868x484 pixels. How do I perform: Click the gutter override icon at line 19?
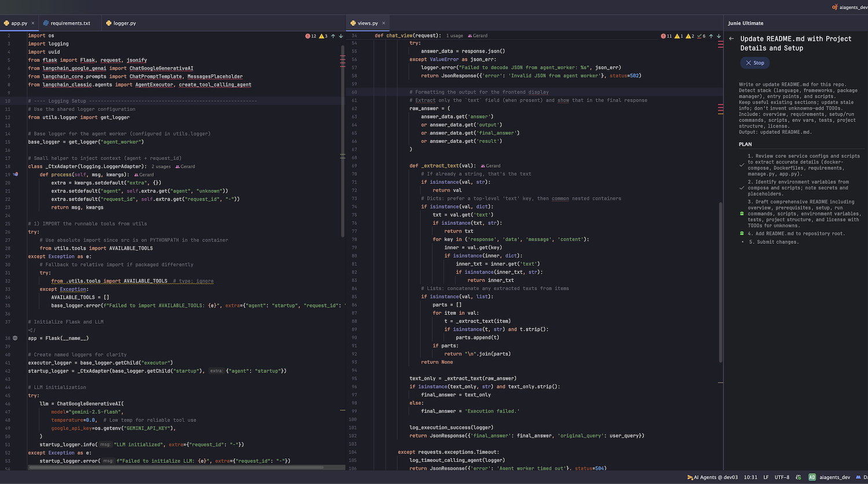pyautogui.click(x=16, y=174)
